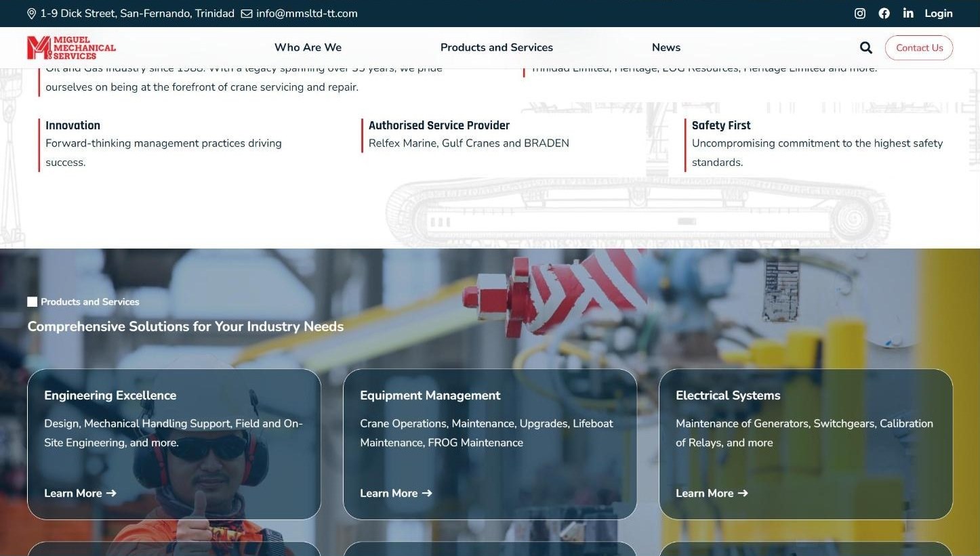980x556 pixels.
Task: Open the Who Are We menu
Action: coord(308,47)
